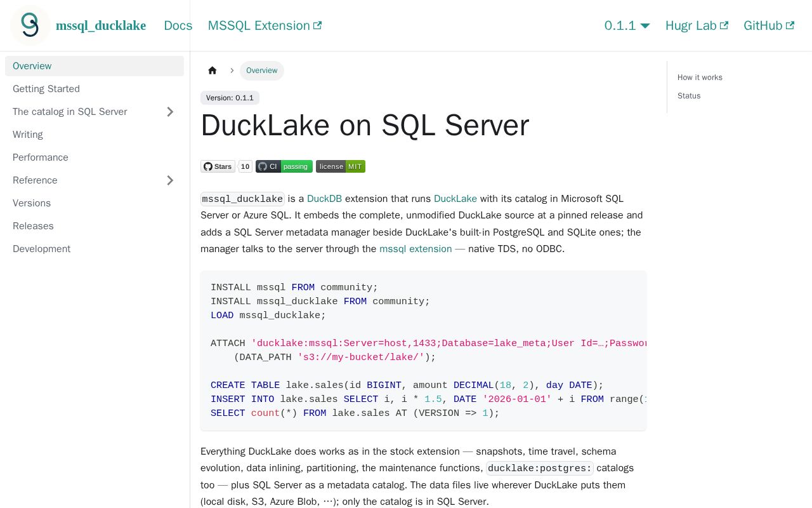Follow the DuckDB link in the intro

click(x=324, y=199)
